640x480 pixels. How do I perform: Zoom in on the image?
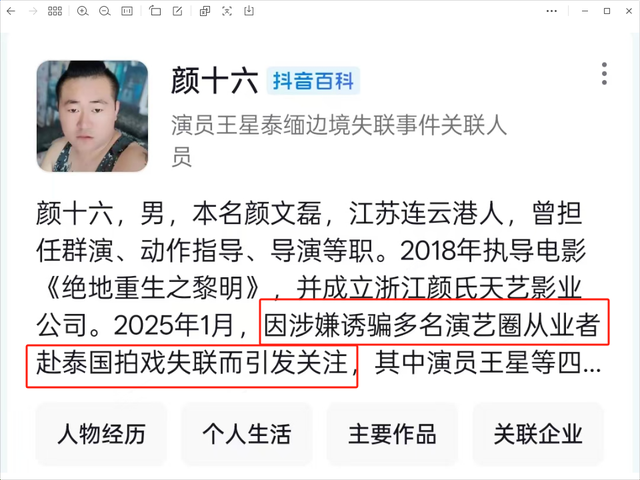click(83, 11)
